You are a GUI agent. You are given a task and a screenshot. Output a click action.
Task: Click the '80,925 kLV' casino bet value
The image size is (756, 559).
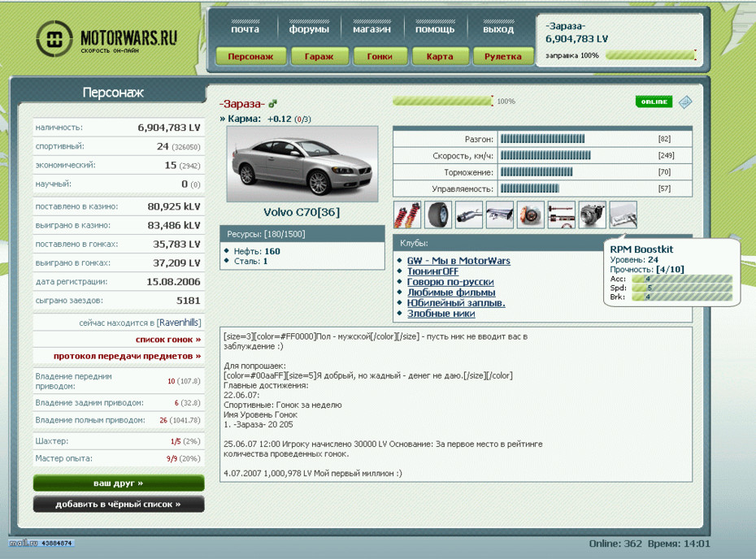[x=174, y=206]
